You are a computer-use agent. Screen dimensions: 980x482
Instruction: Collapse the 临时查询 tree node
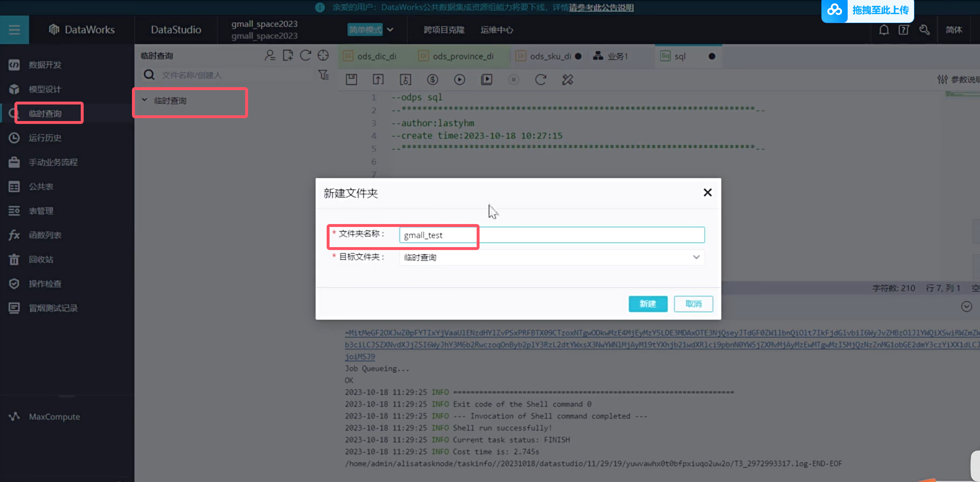coord(145,101)
